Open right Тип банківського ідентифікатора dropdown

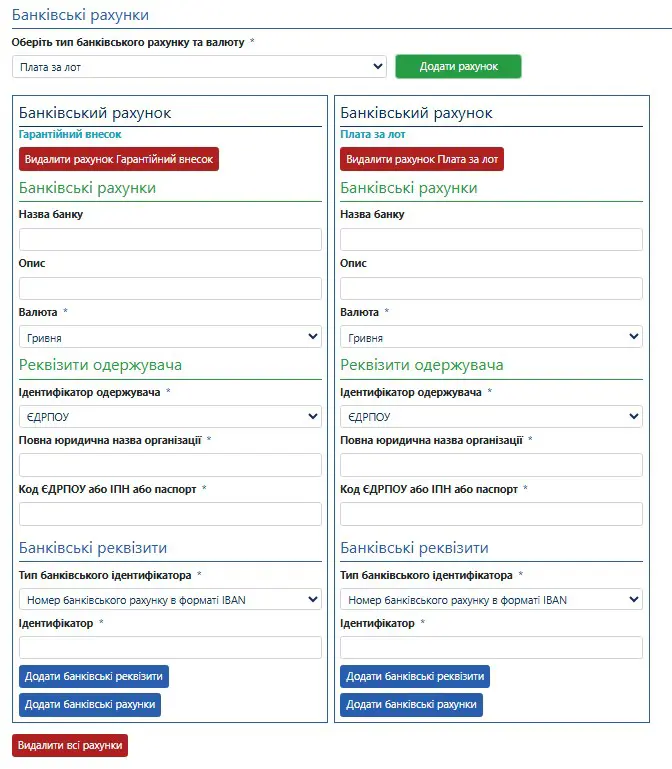pos(491,599)
